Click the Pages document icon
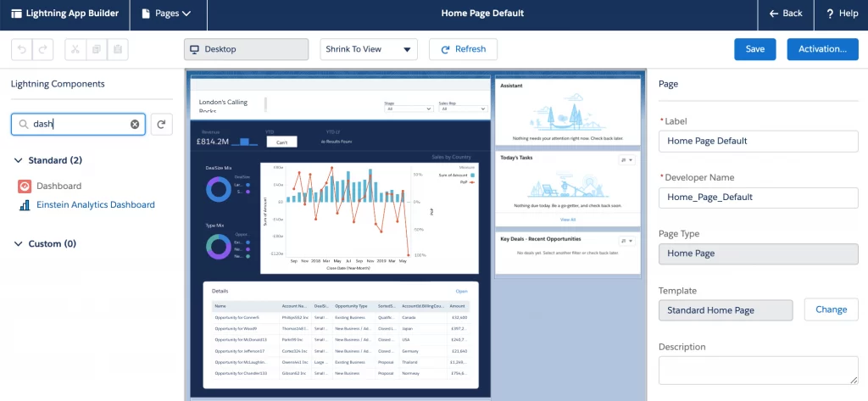The height and width of the screenshot is (401, 868). click(146, 14)
